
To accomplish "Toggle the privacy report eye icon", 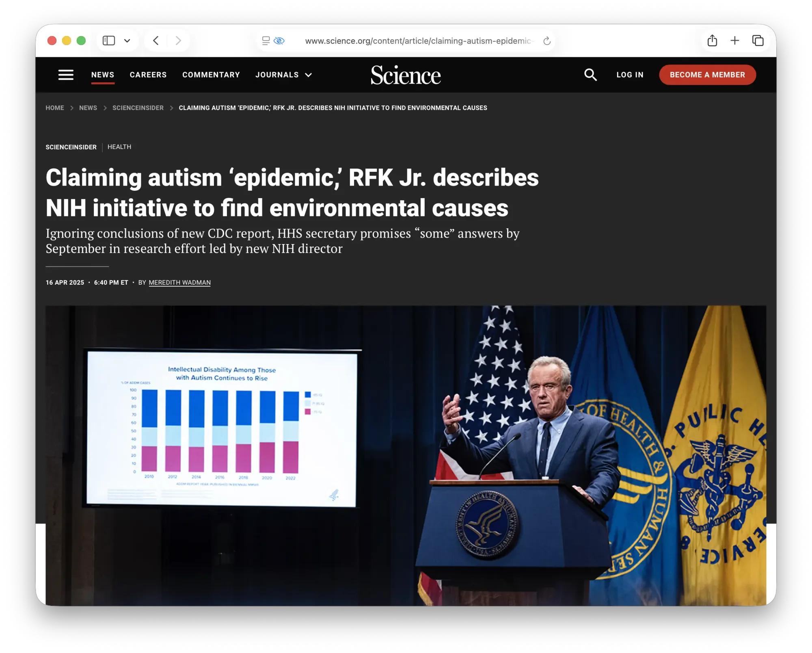I will [x=279, y=41].
